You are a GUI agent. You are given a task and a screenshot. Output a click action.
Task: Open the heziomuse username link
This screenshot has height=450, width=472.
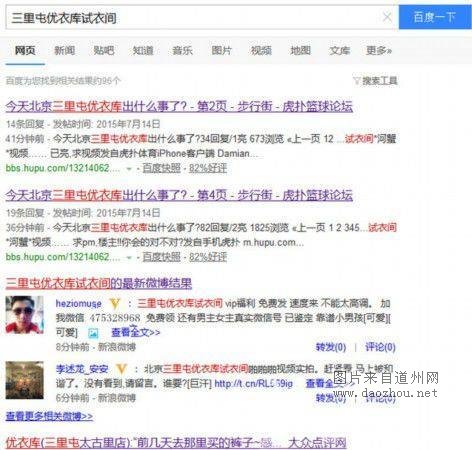coord(79,304)
